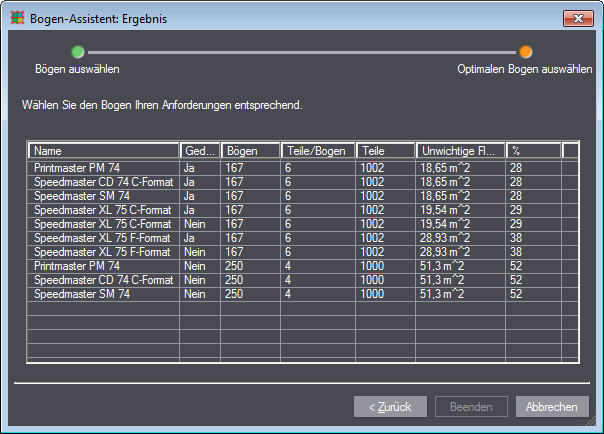Click percent 29 in the XL 75 C-Format Ja row

(x=516, y=210)
